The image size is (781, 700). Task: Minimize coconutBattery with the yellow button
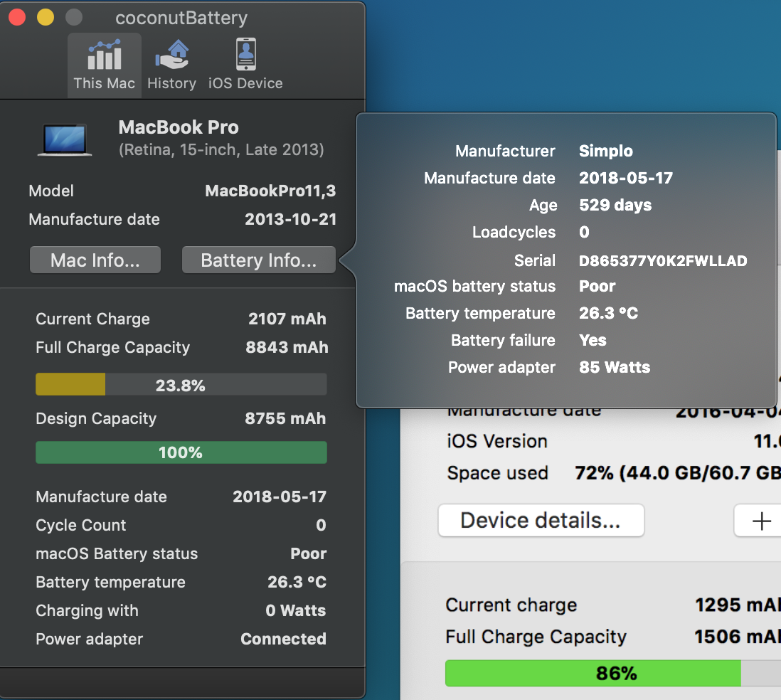[46, 18]
